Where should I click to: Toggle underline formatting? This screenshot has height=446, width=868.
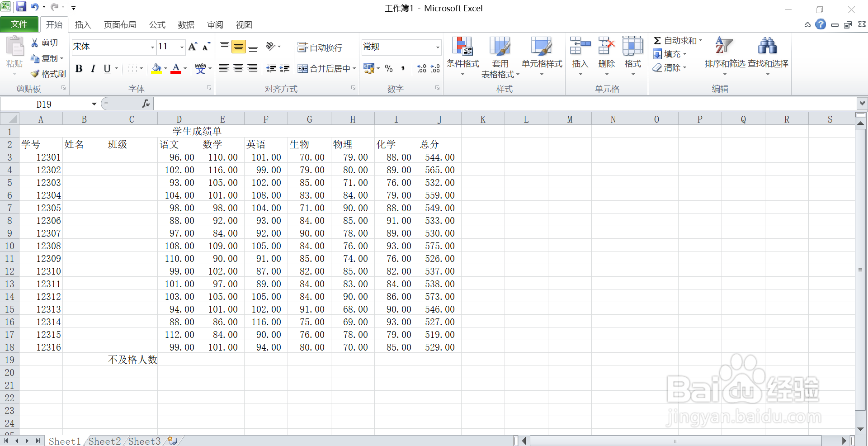pos(107,68)
